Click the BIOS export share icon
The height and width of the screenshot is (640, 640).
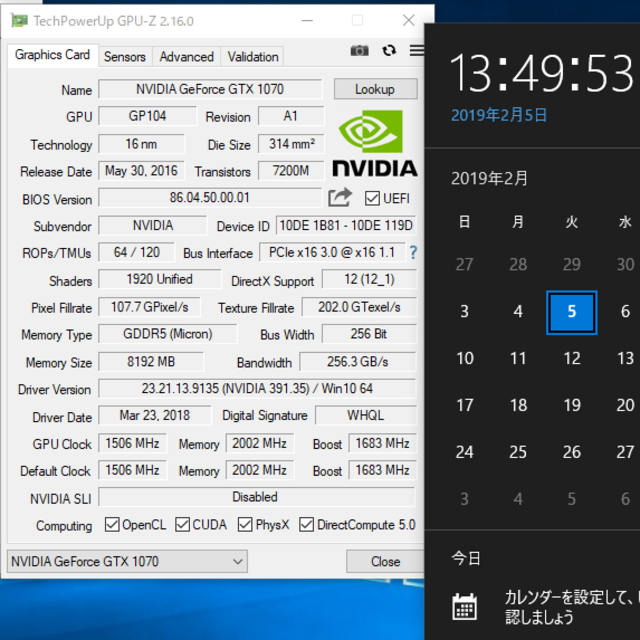[x=340, y=197]
